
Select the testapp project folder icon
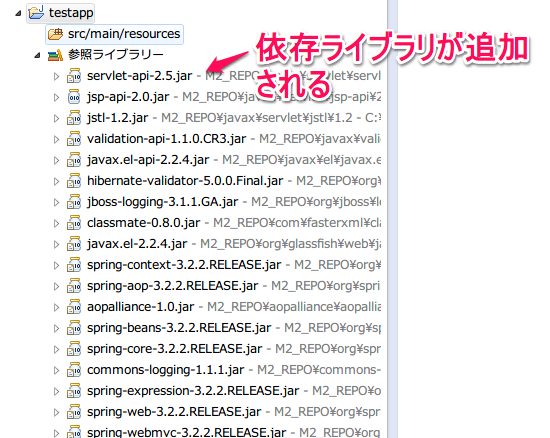(x=36, y=13)
